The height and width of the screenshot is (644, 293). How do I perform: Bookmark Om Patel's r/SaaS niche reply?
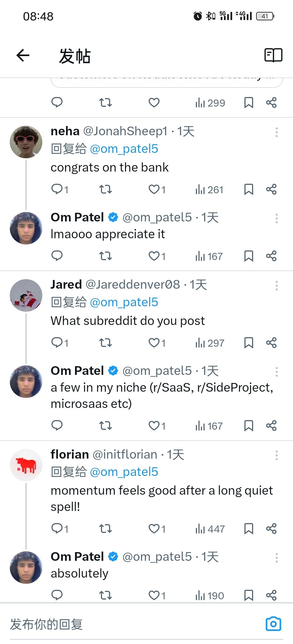click(249, 426)
